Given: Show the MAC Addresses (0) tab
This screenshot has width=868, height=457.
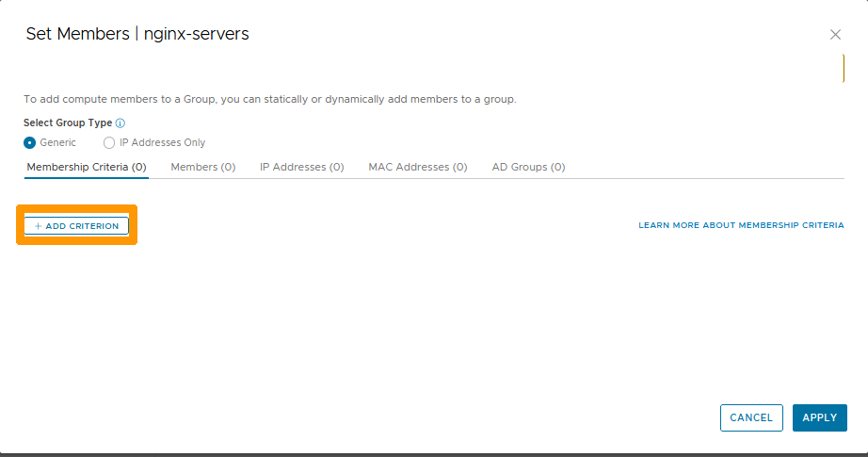Looking at the screenshot, I should [x=417, y=167].
